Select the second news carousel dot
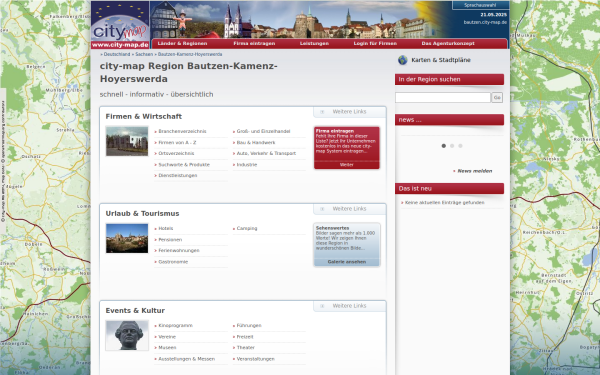600x375 pixels. [x=452, y=146]
